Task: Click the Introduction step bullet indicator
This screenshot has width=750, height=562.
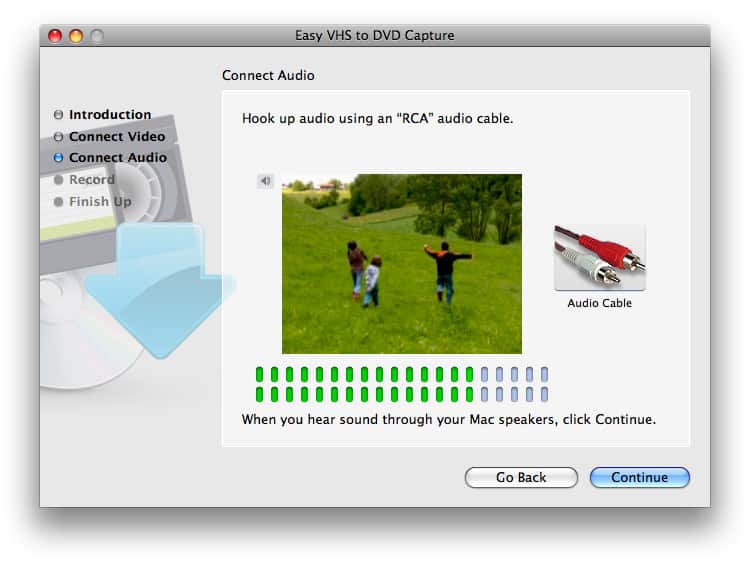Action: (58, 115)
